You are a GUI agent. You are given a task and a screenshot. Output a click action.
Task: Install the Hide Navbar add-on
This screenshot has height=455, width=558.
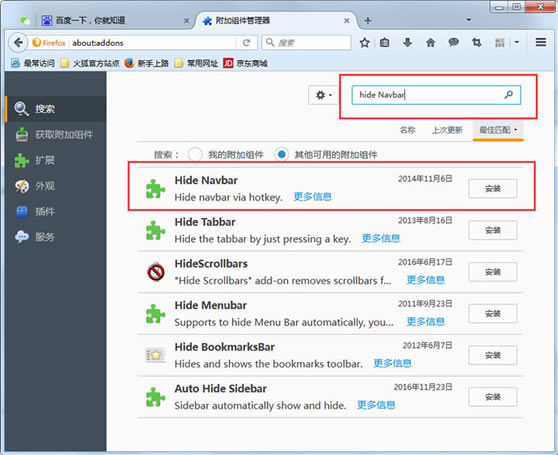493,189
